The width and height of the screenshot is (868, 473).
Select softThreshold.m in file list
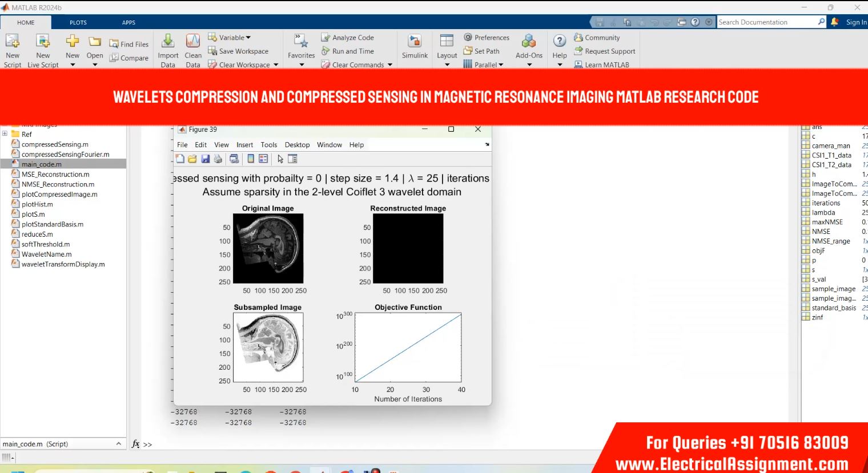[x=46, y=244]
